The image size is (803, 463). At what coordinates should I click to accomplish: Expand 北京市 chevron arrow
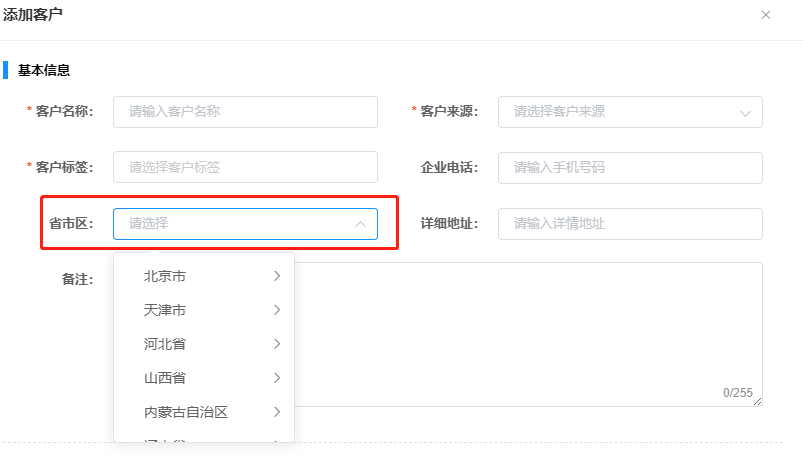point(277,276)
